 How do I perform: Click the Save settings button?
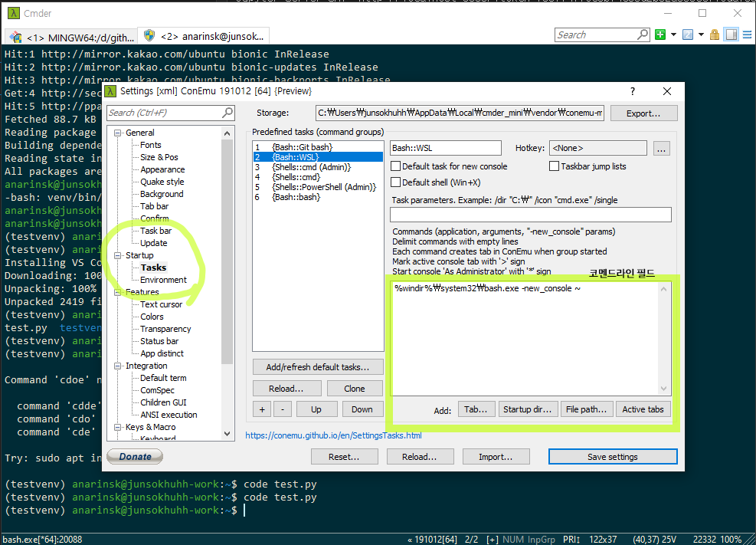point(613,457)
